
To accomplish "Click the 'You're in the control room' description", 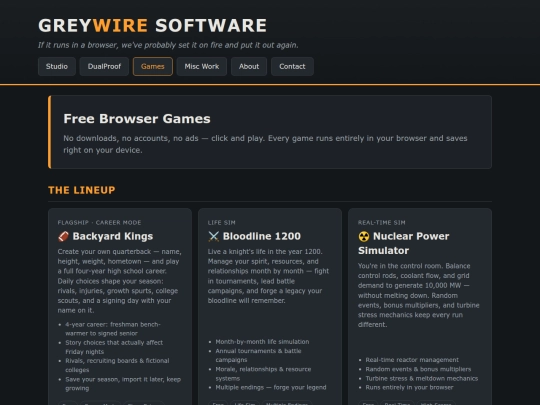I will [418, 295].
